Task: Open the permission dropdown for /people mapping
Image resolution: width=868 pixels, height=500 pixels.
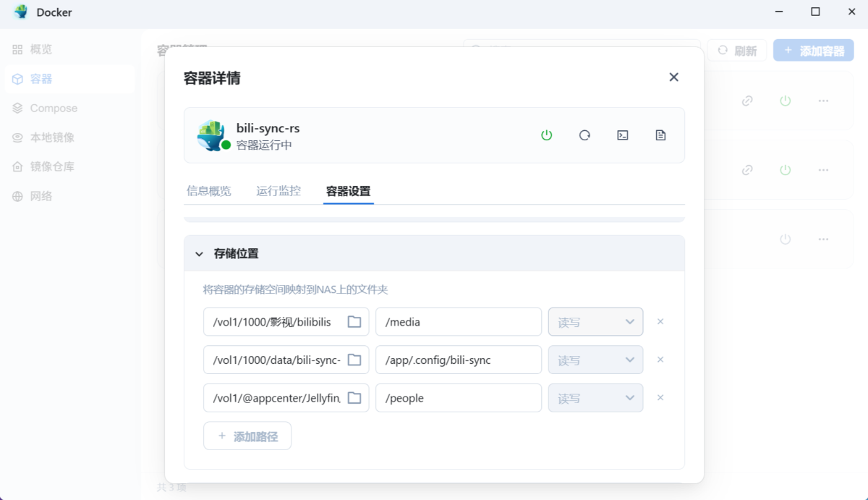Action: [595, 397]
